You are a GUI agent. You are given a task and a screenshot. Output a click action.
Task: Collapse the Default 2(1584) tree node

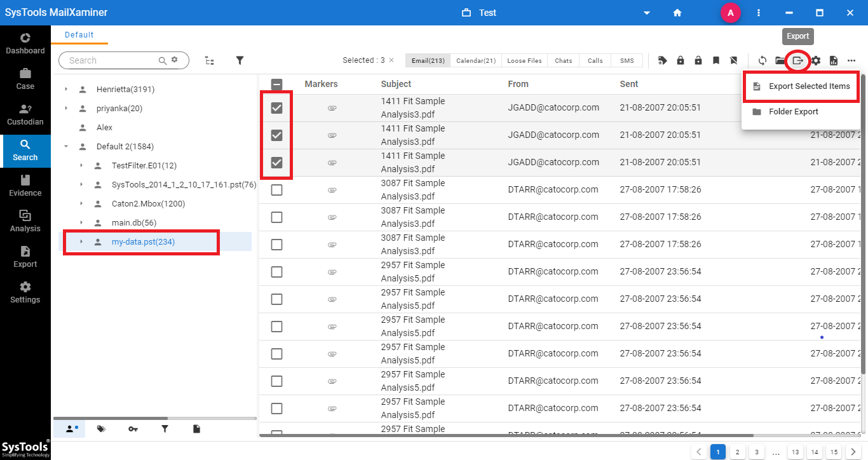tap(66, 147)
